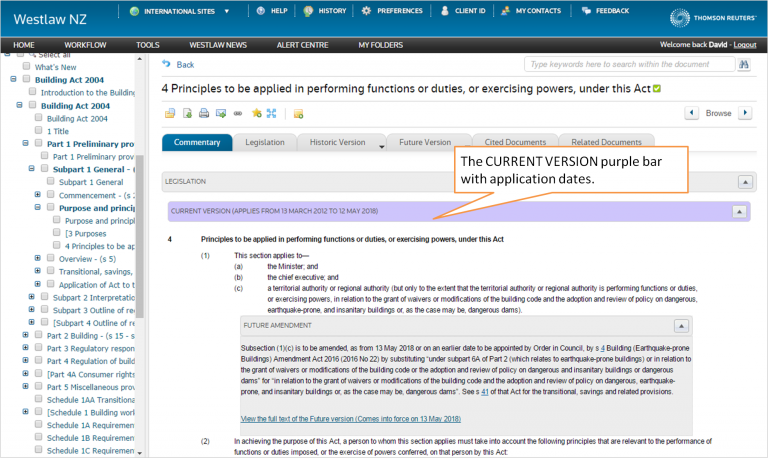Tick the 4 Principles to be applied checkbox

(57, 245)
